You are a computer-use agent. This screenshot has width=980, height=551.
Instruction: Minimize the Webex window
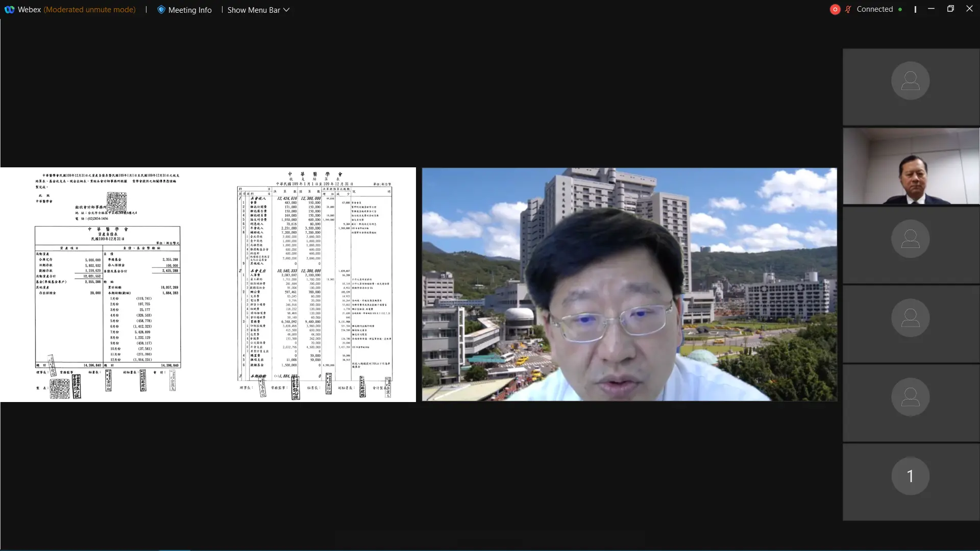pos(930,9)
